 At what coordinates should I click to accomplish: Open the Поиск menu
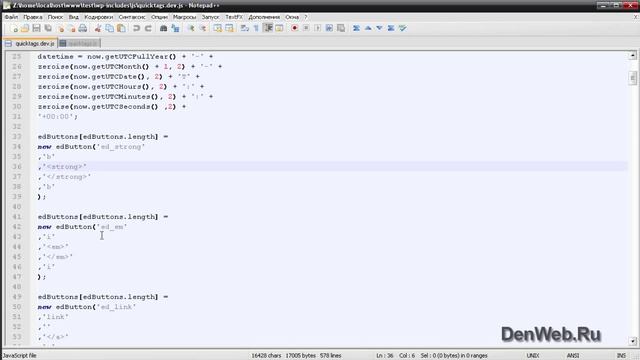tap(55, 17)
